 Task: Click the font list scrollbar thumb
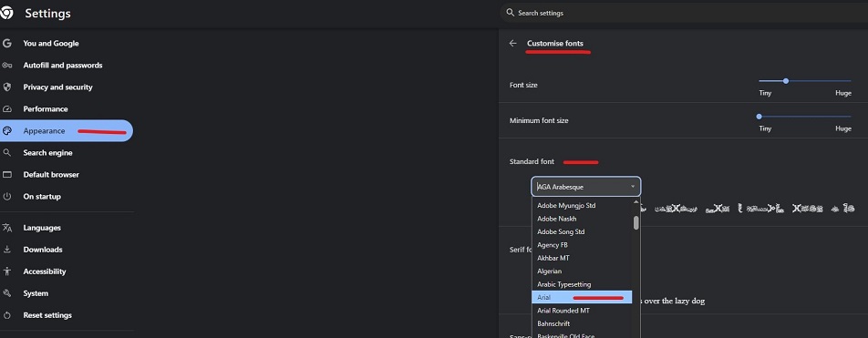click(x=636, y=222)
